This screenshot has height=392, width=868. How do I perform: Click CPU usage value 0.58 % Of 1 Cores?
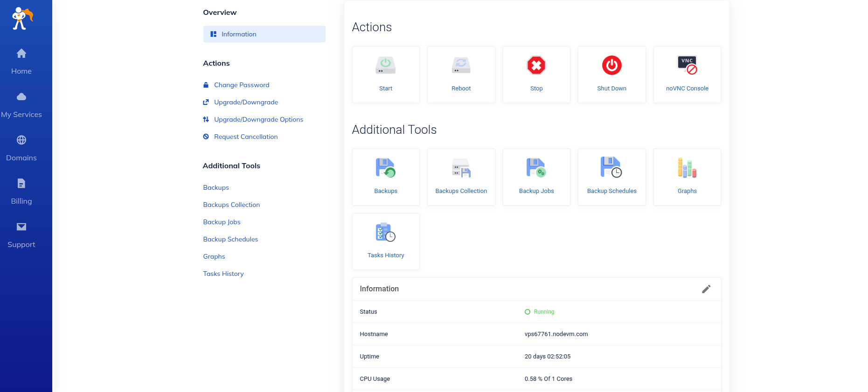(x=548, y=379)
